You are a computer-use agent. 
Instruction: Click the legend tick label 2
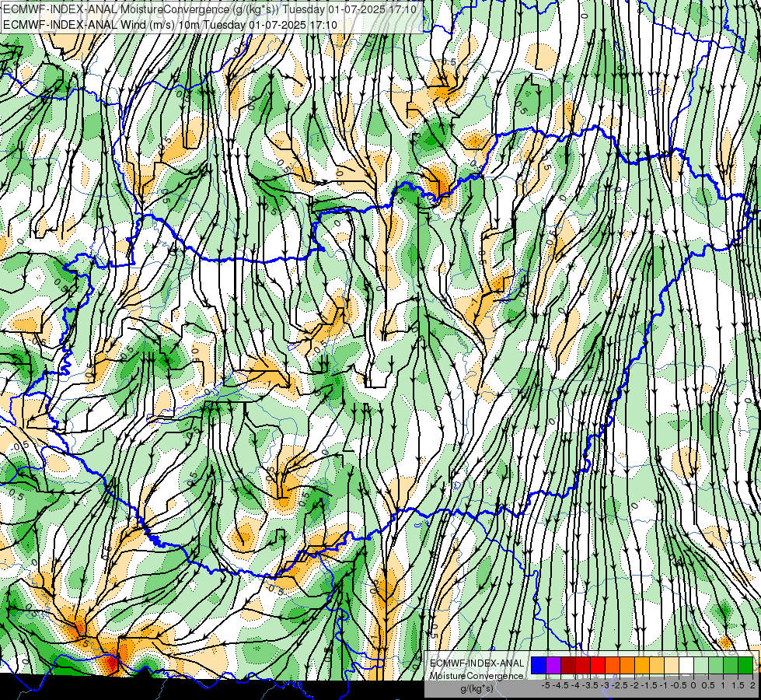(752, 685)
